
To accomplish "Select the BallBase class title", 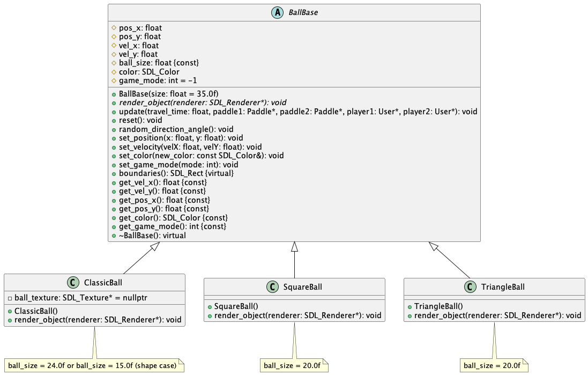I will point(303,12).
